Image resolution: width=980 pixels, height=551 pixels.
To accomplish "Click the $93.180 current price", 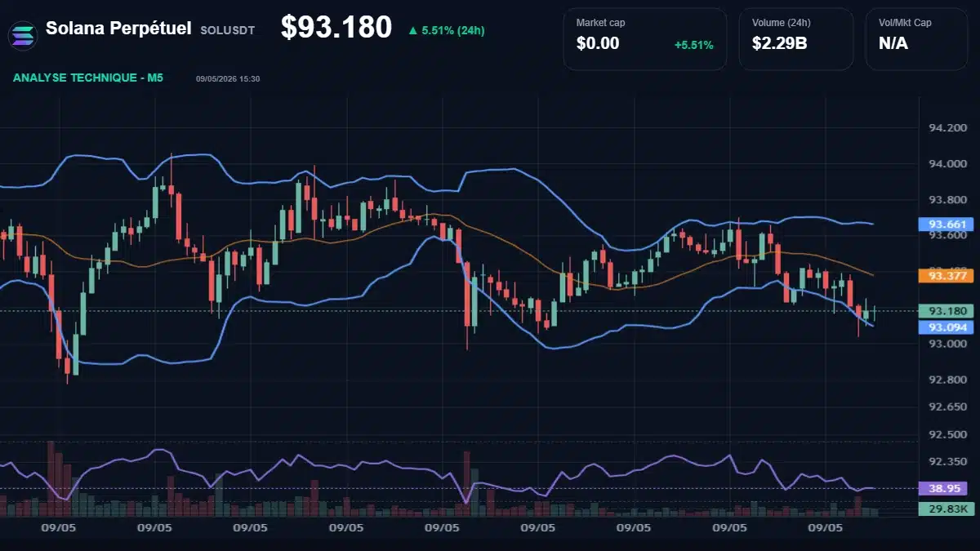I will (x=336, y=28).
